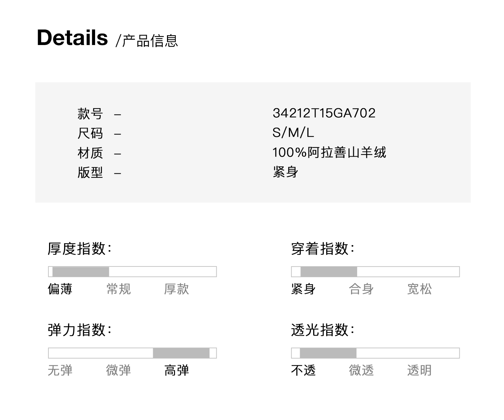
Task: Click the elasticity index bar
Action: [x=132, y=353]
